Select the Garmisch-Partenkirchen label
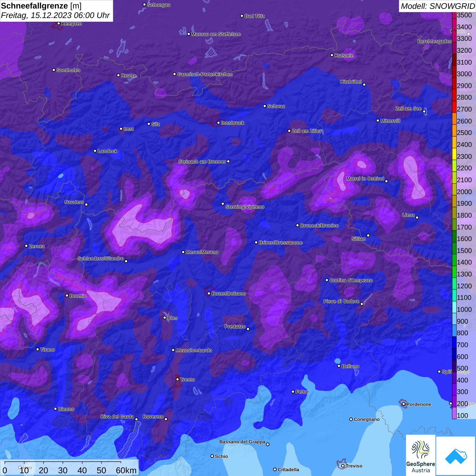476x476 pixels. tap(205, 74)
